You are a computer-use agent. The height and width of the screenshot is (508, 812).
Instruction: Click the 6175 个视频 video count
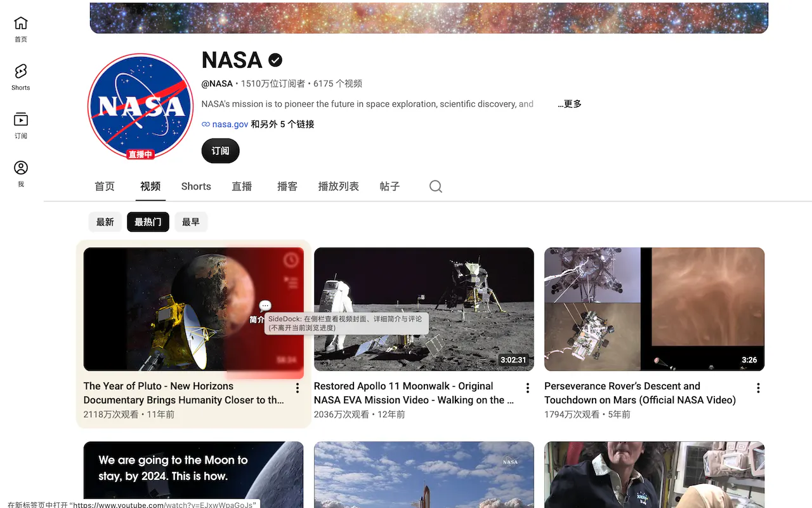[x=337, y=84]
